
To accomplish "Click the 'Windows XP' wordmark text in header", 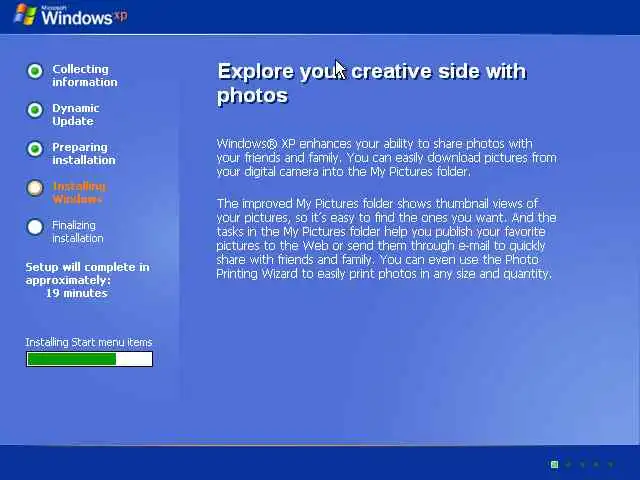I will point(84,16).
